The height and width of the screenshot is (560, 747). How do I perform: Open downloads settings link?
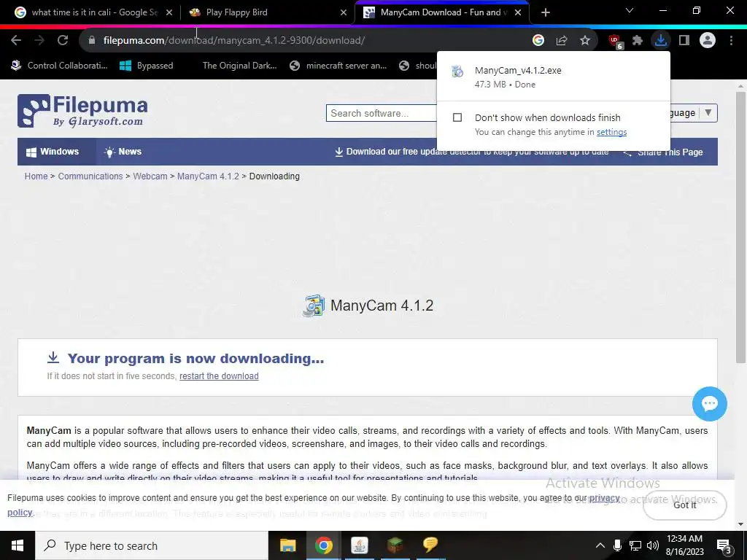(x=612, y=132)
